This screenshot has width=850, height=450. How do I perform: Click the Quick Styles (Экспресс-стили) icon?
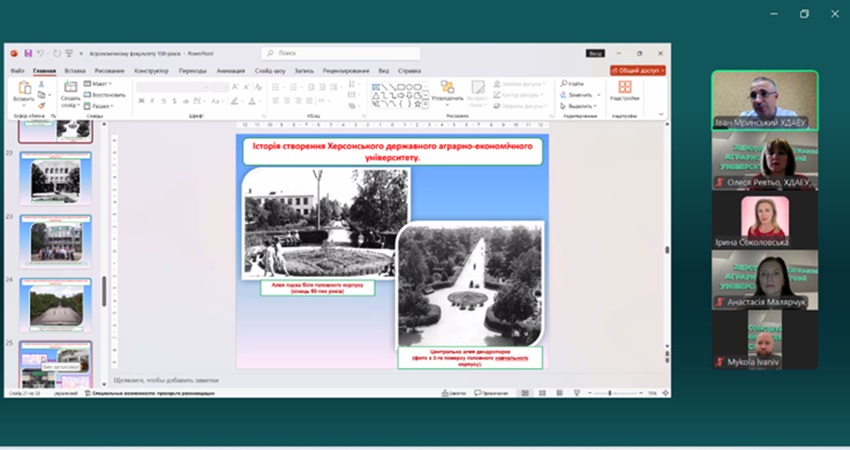click(x=478, y=87)
